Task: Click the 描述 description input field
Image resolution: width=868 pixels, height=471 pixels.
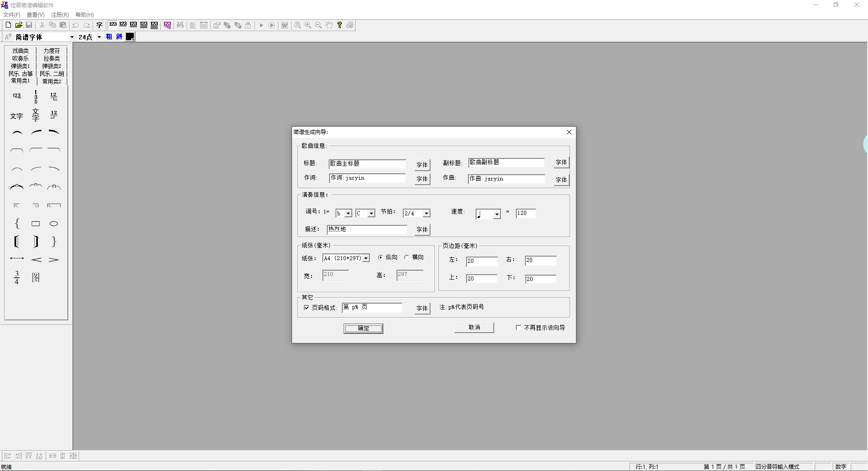Action: (x=367, y=229)
